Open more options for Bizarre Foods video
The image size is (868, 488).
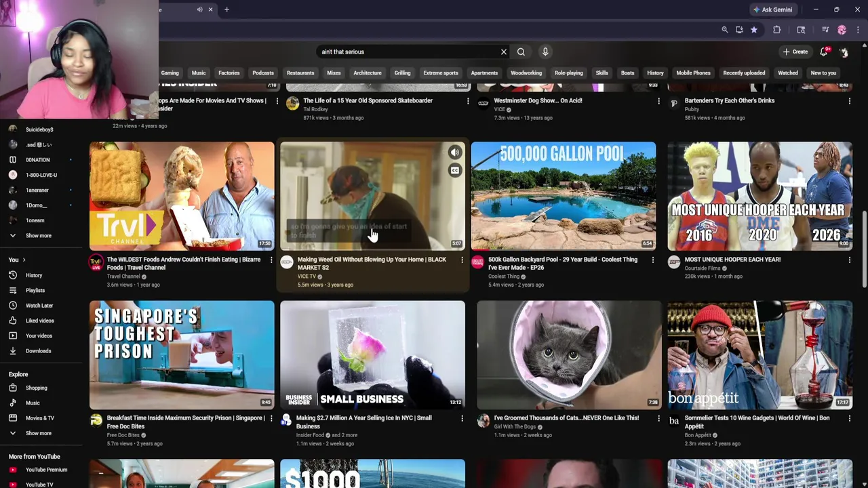(x=271, y=260)
